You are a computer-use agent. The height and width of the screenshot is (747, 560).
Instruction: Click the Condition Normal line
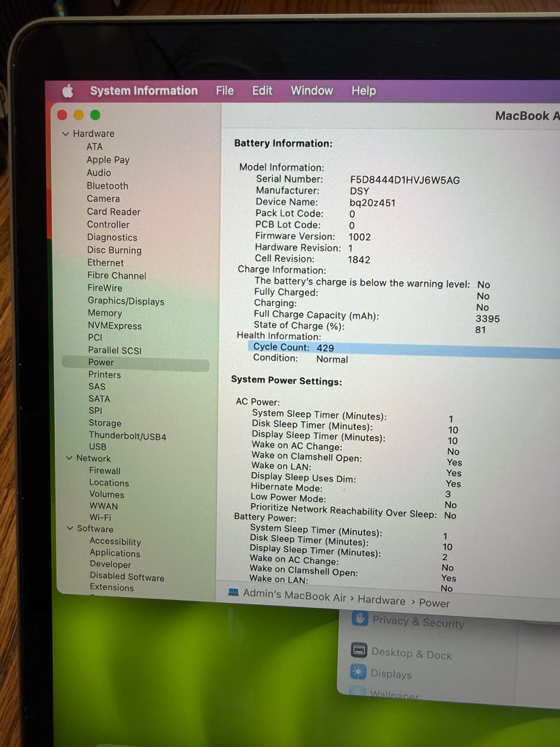click(300, 358)
